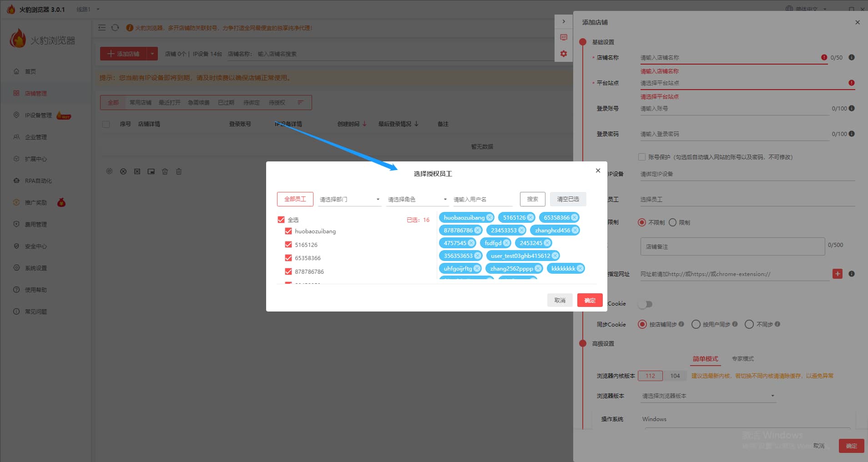
Task: Click the refresh icon in top toolbar
Action: coord(115,28)
